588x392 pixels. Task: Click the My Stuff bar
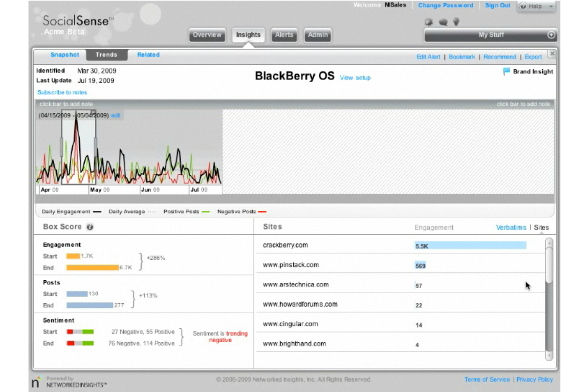(491, 35)
